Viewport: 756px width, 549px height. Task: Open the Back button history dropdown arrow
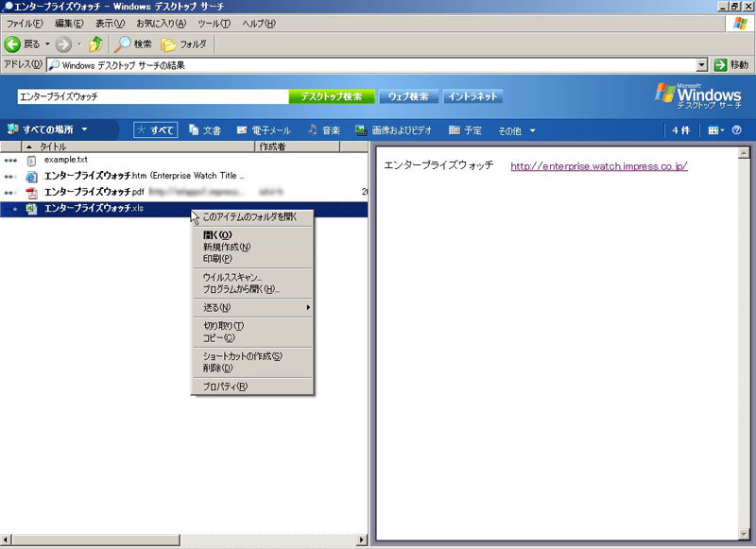[x=47, y=43]
